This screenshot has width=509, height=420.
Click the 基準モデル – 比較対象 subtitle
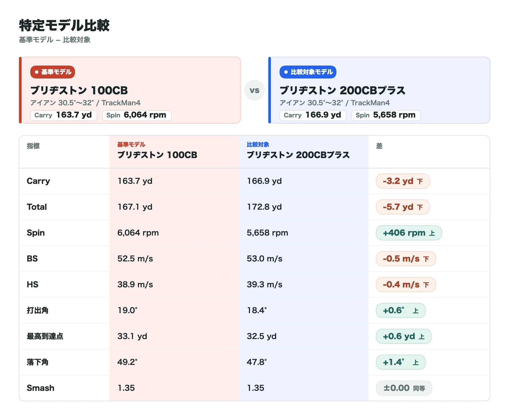point(55,40)
